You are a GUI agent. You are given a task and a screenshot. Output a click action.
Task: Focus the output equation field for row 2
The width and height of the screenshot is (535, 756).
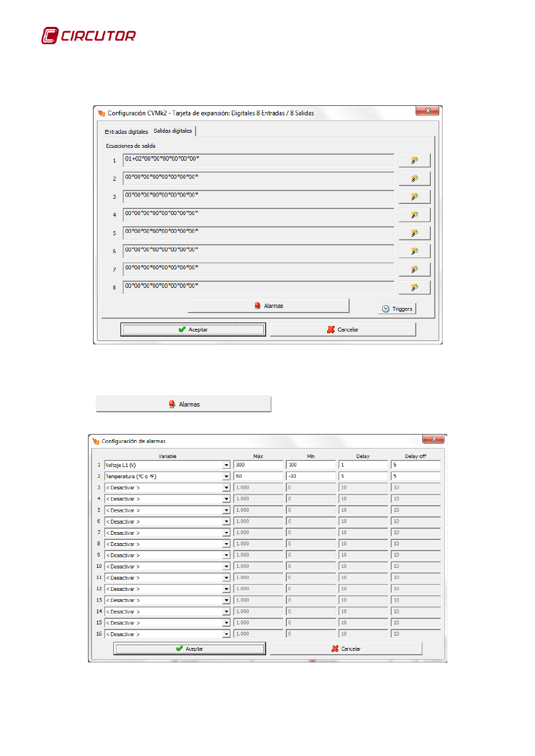[x=258, y=179]
